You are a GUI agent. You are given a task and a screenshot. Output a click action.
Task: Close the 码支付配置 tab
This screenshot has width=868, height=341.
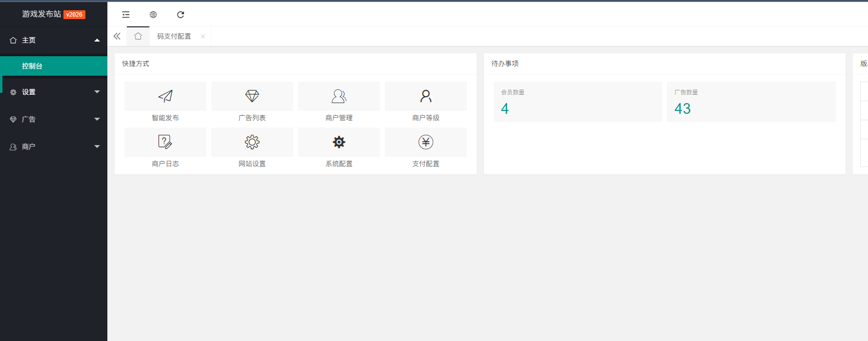coord(203,36)
